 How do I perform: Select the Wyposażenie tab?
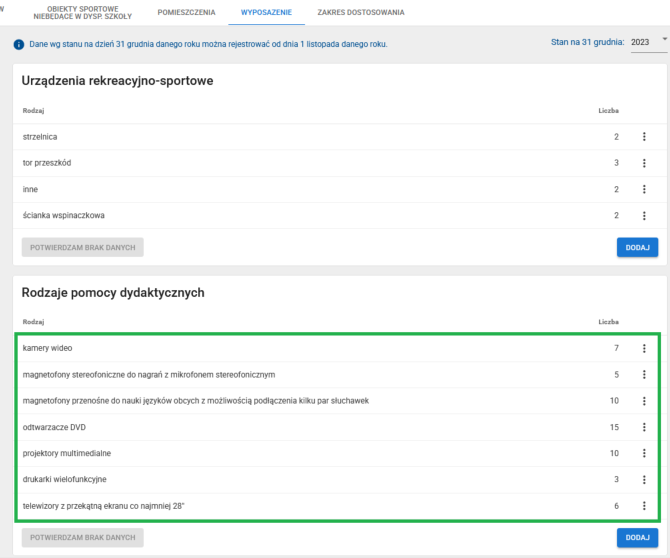coord(267,12)
